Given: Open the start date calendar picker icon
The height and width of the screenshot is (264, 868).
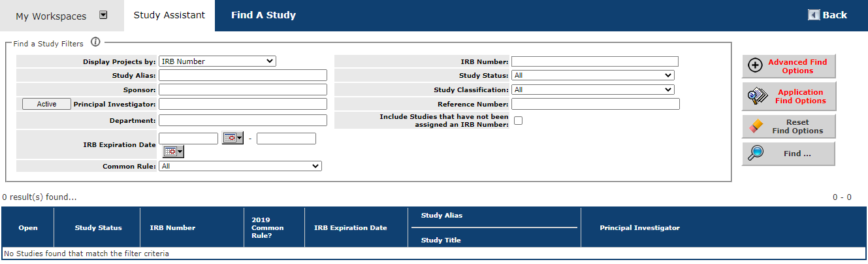Looking at the screenshot, I should click(x=233, y=139).
